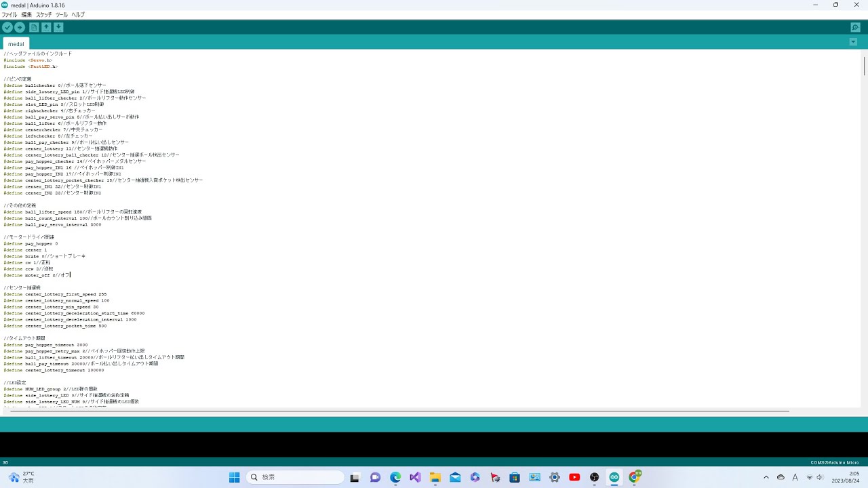Viewport: 868px width, 488px height.
Task: Click the '#include <Servo.h>' line
Action: tap(28, 60)
